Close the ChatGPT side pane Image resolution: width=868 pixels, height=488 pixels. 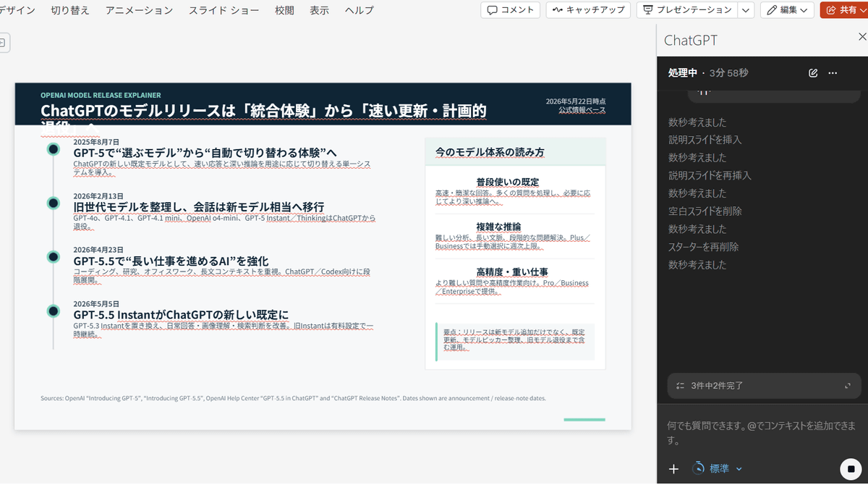pos(861,37)
